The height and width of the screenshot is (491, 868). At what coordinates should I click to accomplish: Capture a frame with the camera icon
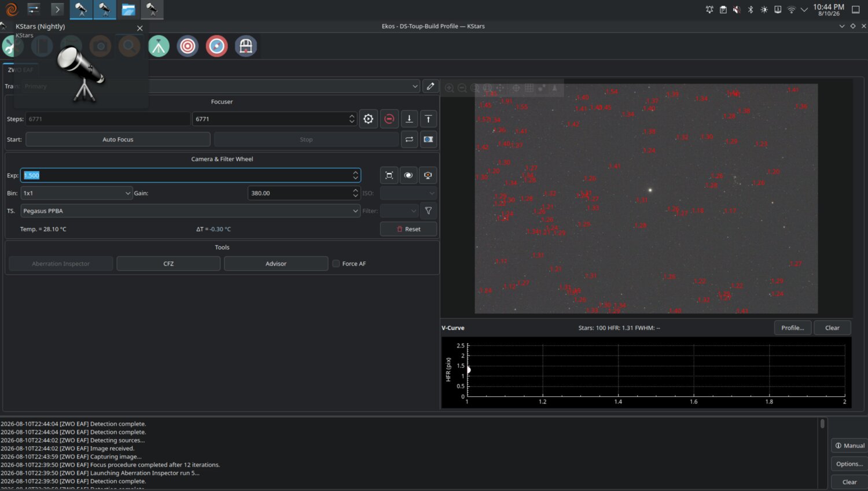click(428, 139)
